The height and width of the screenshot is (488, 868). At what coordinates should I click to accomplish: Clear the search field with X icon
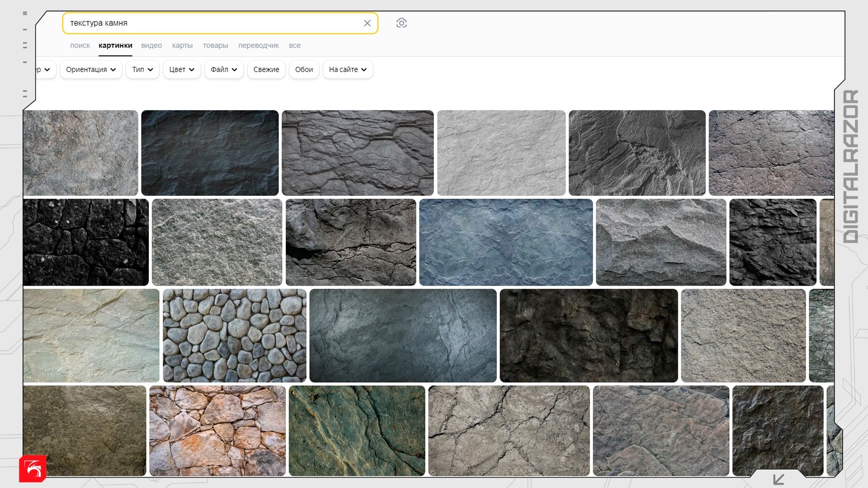click(367, 23)
